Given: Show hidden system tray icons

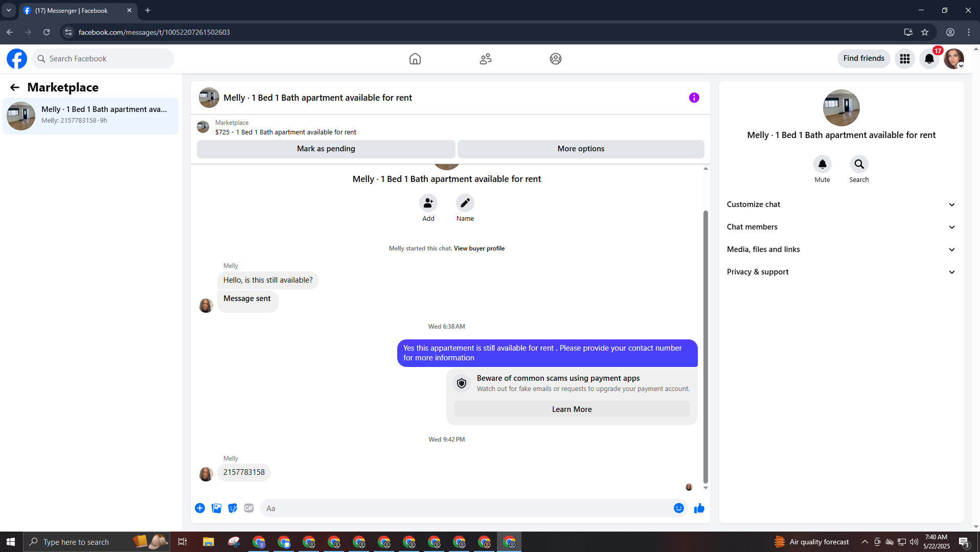Looking at the screenshot, I should 865,542.
